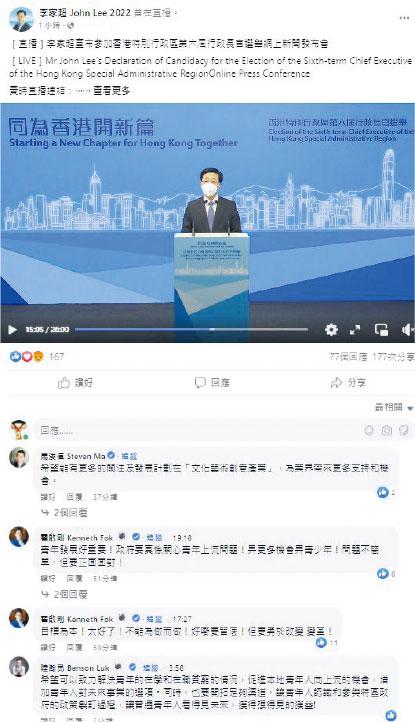Play the live video
This screenshot has height=722, width=415.
pos(12,330)
